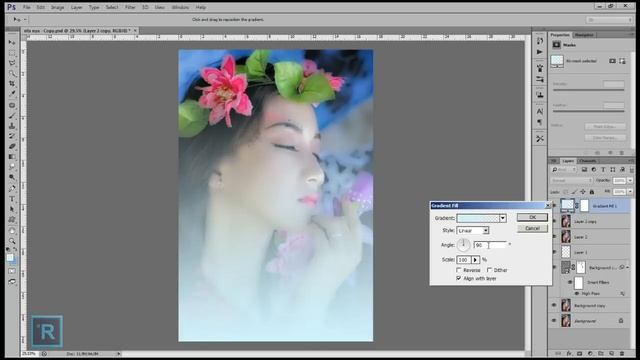Image resolution: width=640 pixels, height=360 pixels.
Task: Open the File menu
Action: 27,7
